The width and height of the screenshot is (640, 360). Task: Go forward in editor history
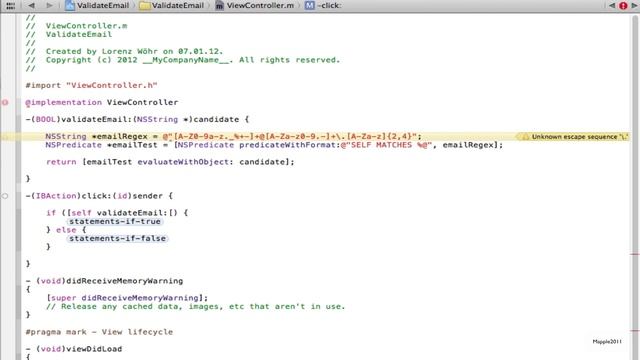click(49, 6)
